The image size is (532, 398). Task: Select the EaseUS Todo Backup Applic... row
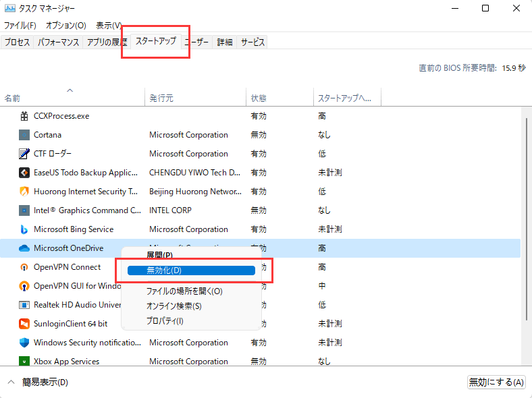click(86, 173)
